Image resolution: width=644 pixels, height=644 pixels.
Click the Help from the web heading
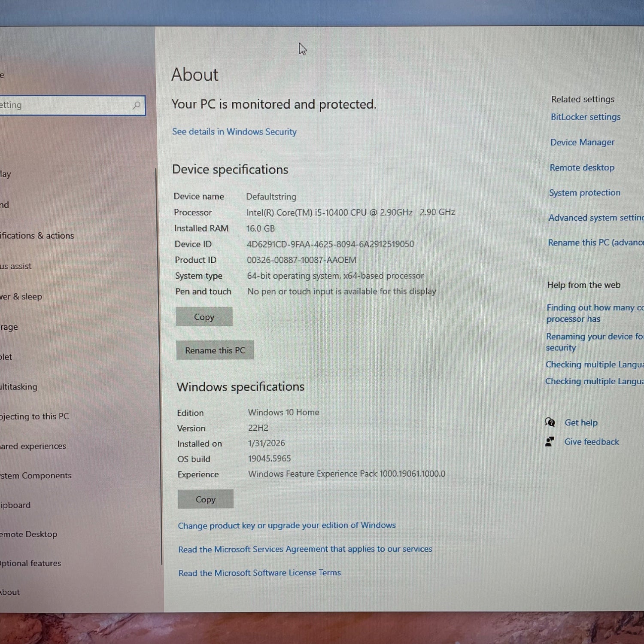click(x=583, y=285)
